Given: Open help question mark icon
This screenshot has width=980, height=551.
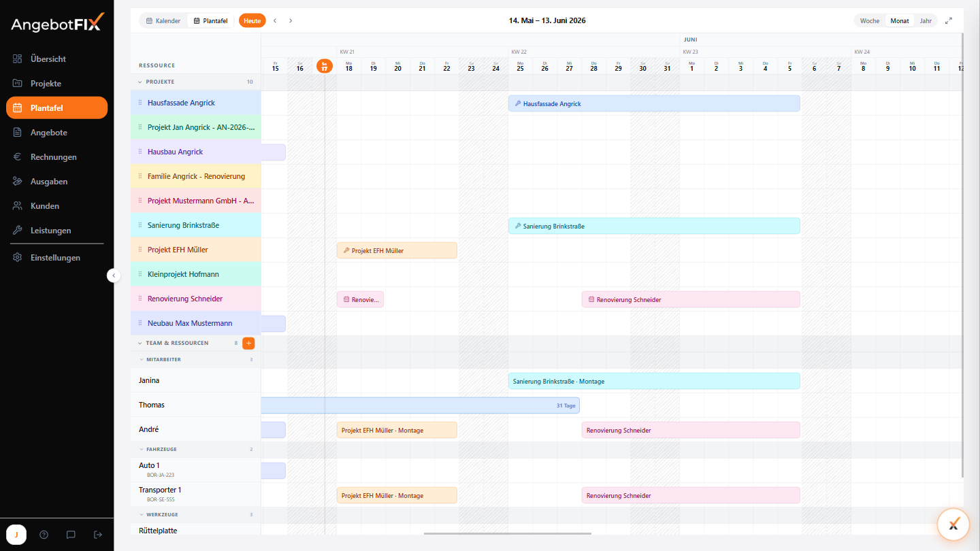Looking at the screenshot, I should point(44,535).
